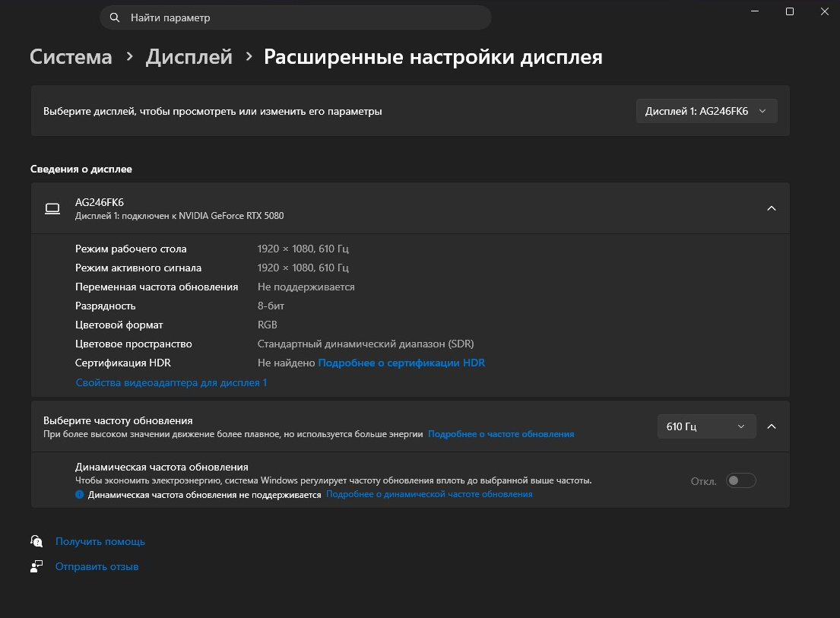Minimize the Settings window

tap(755, 11)
